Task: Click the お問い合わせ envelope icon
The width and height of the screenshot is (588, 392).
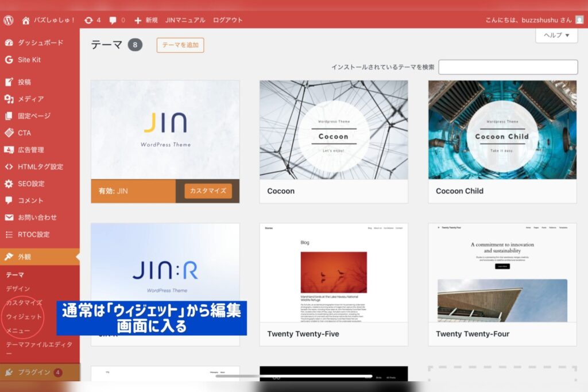Action: pyautogui.click(x=9, y=218)
